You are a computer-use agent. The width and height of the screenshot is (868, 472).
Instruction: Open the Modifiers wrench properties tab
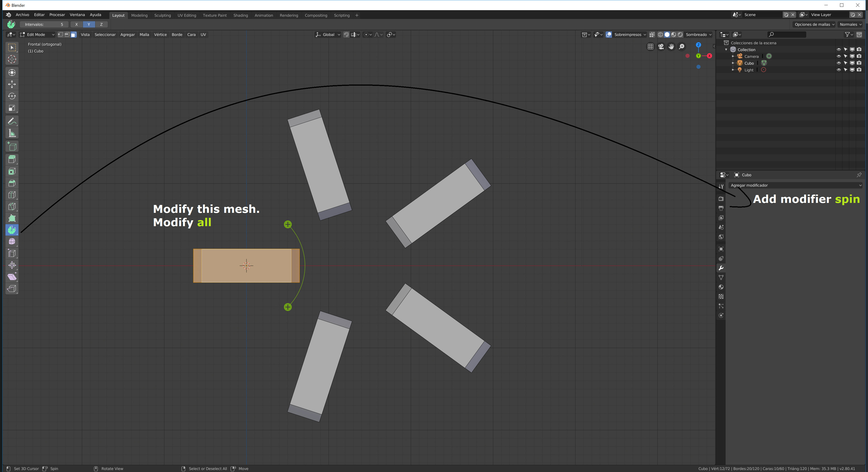721,268
